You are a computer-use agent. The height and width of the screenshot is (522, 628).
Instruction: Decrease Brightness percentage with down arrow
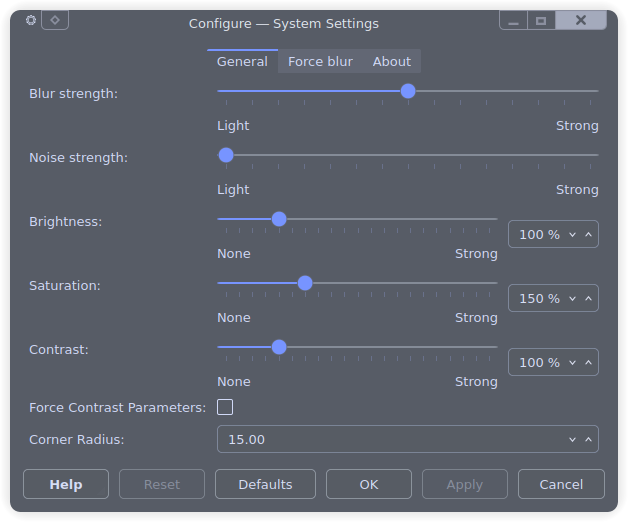572,234
